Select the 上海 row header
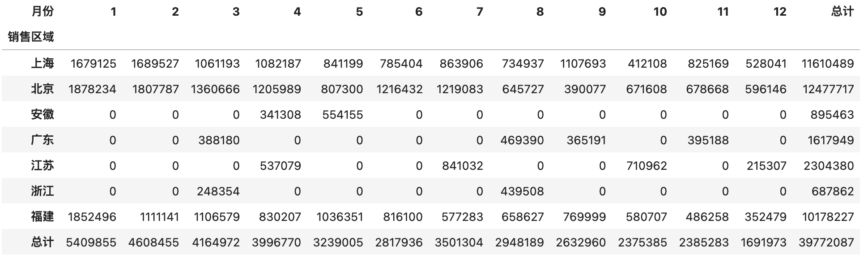The image size is (868, 259). coord(43,64)
